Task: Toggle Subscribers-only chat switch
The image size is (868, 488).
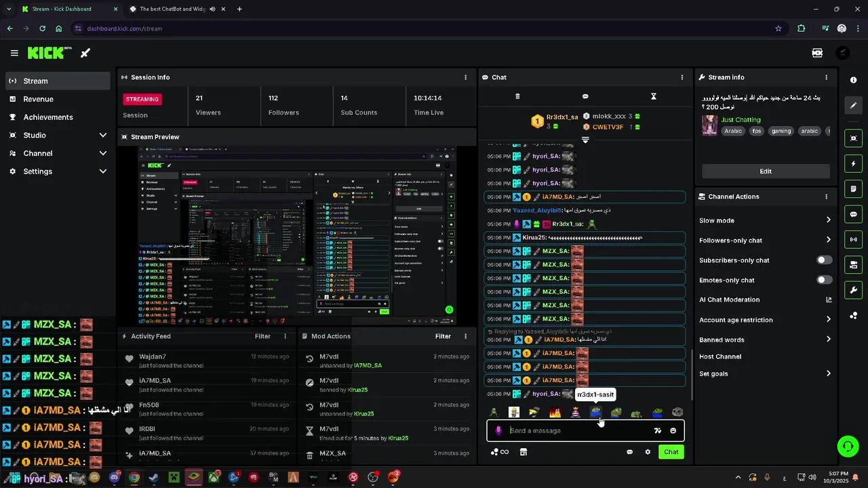Action: point(825,260)
